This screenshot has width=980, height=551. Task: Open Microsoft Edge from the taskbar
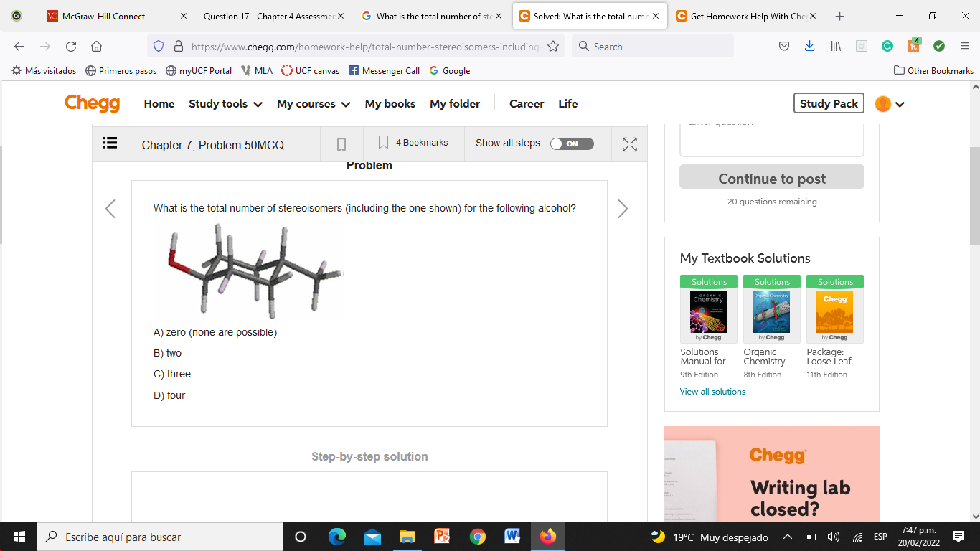pos(336,537)
